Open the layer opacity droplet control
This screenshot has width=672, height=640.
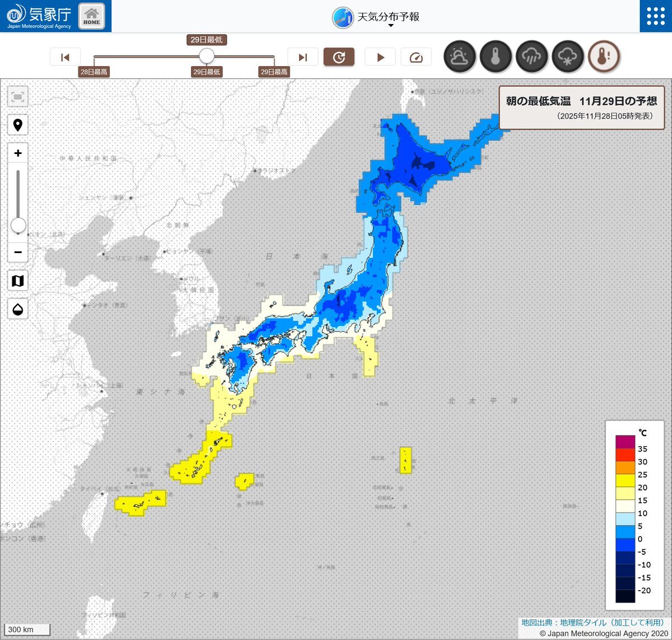tap(18, 309)
